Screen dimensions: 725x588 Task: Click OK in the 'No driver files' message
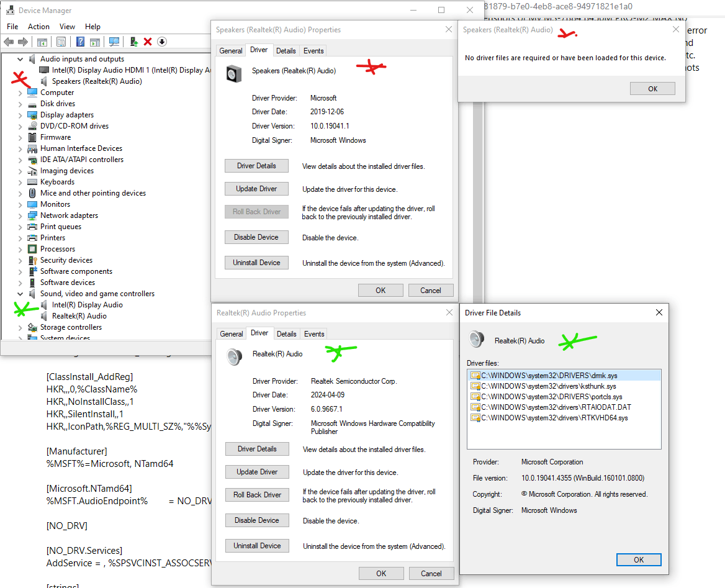point(652,89)
